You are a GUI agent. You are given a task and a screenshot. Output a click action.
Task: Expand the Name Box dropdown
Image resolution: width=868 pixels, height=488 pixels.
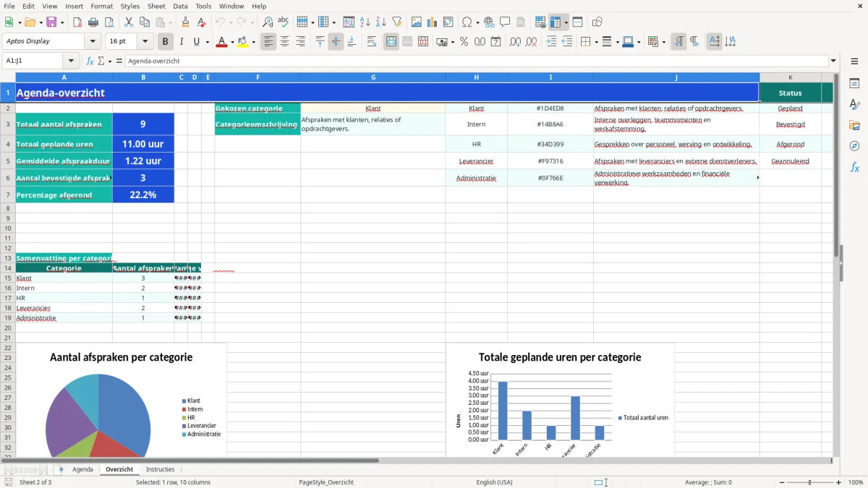(x=70, y=61)
